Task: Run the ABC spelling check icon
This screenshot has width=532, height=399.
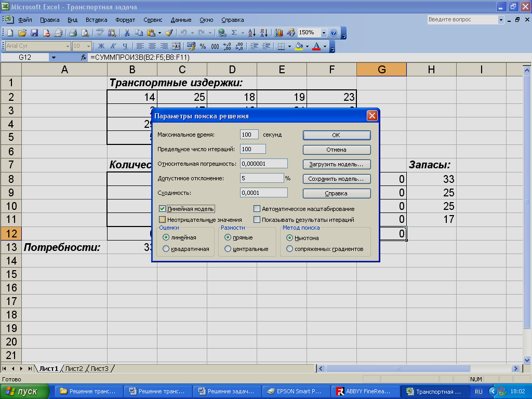Action: (100, 33)
